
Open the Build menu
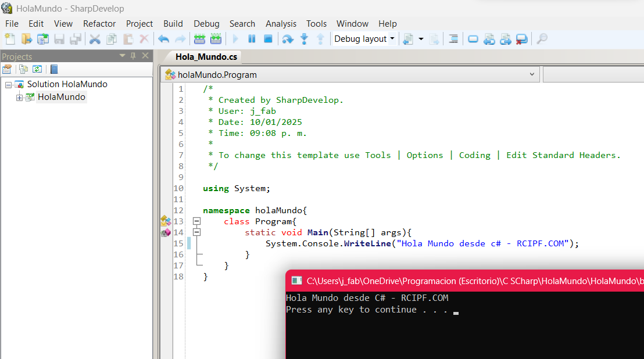pos(173,24)
